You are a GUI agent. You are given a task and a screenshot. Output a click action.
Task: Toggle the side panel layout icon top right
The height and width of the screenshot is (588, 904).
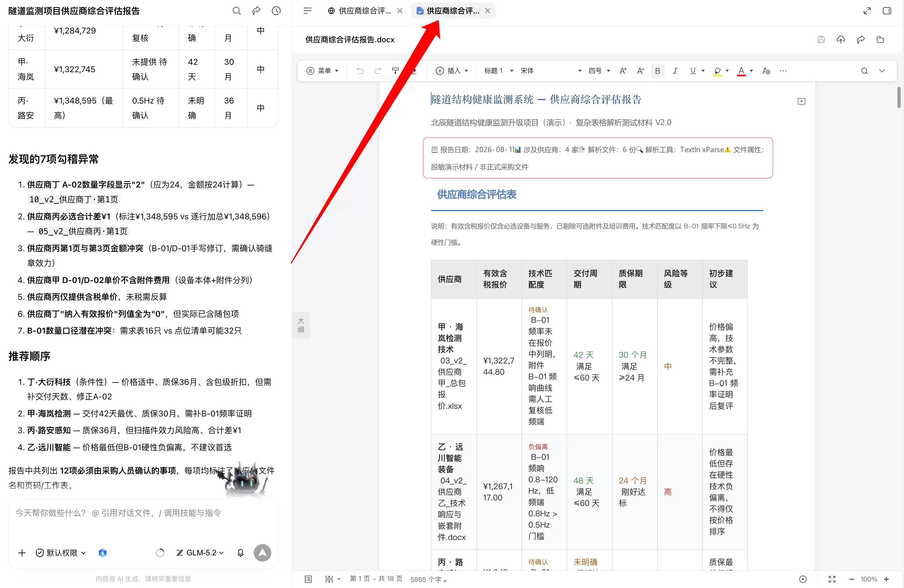[x=886, y=11]
